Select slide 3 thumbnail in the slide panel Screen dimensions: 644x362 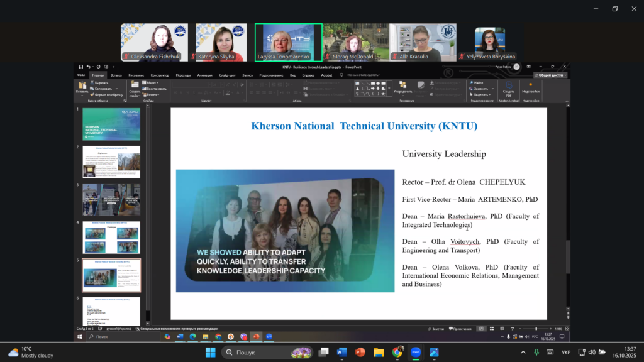pos(111,199)
